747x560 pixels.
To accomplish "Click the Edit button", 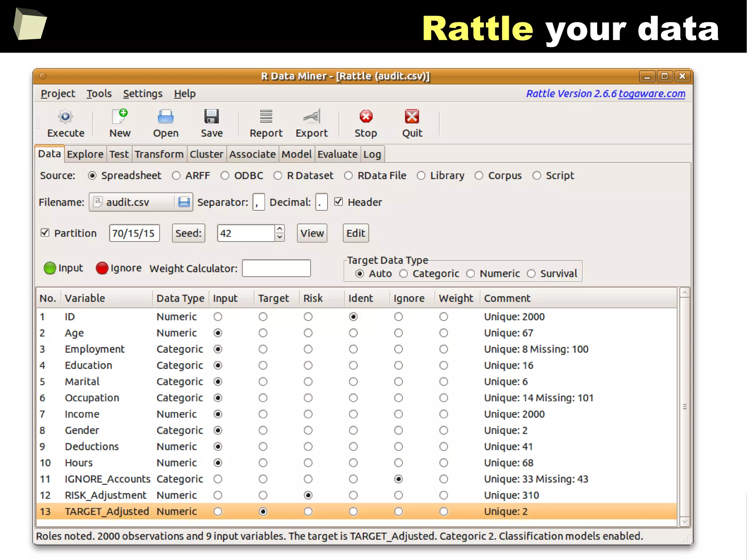I will click(x=356, y=233).
